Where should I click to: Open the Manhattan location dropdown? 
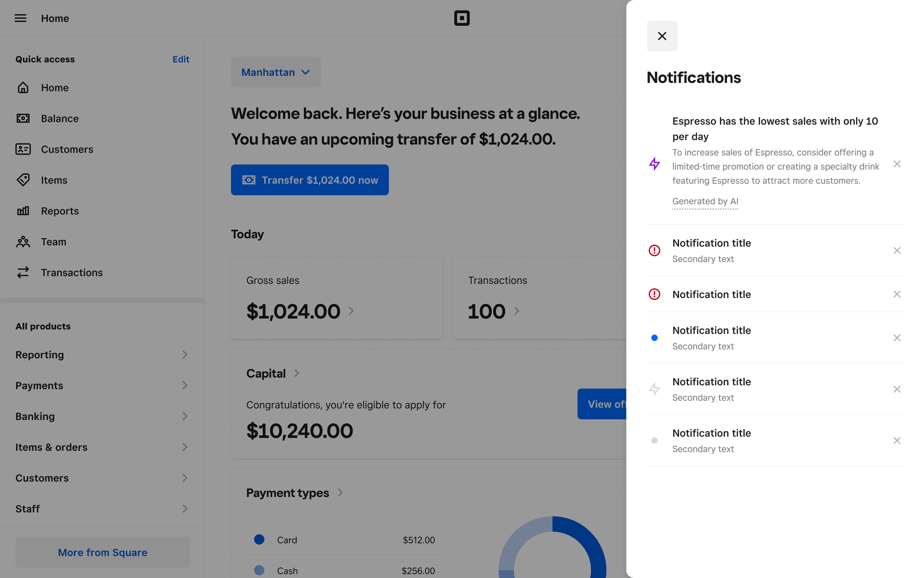tap(275, 72)
